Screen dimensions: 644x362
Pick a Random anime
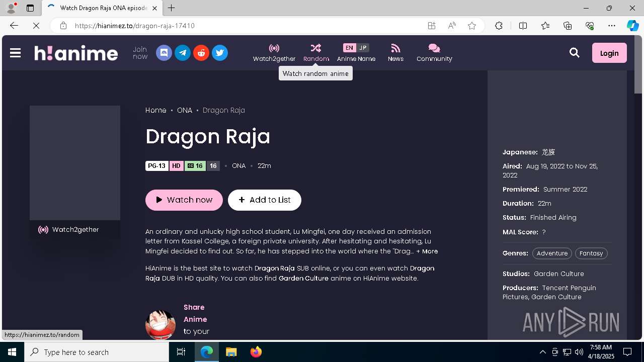tap(316, 53)
